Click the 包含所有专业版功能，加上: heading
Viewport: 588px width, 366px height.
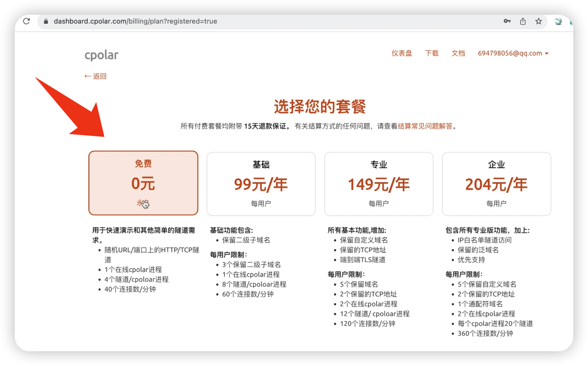487,230
